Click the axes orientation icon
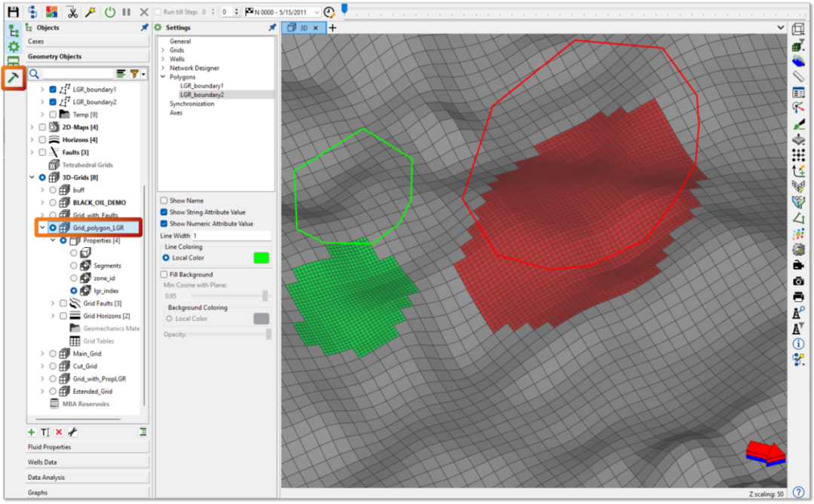The height and width of the screenshot is (504, 814). pos(798,108)
